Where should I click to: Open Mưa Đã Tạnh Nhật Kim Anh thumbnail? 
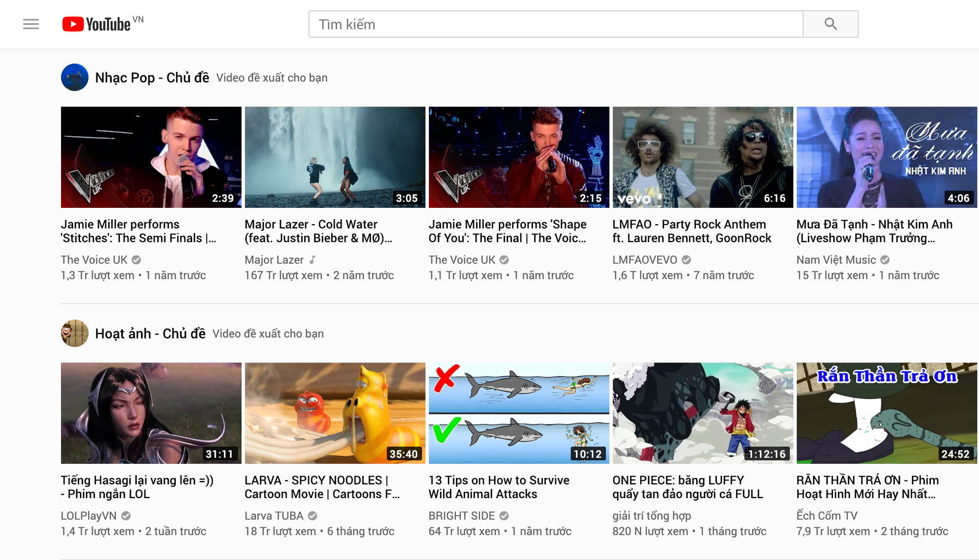887,157
